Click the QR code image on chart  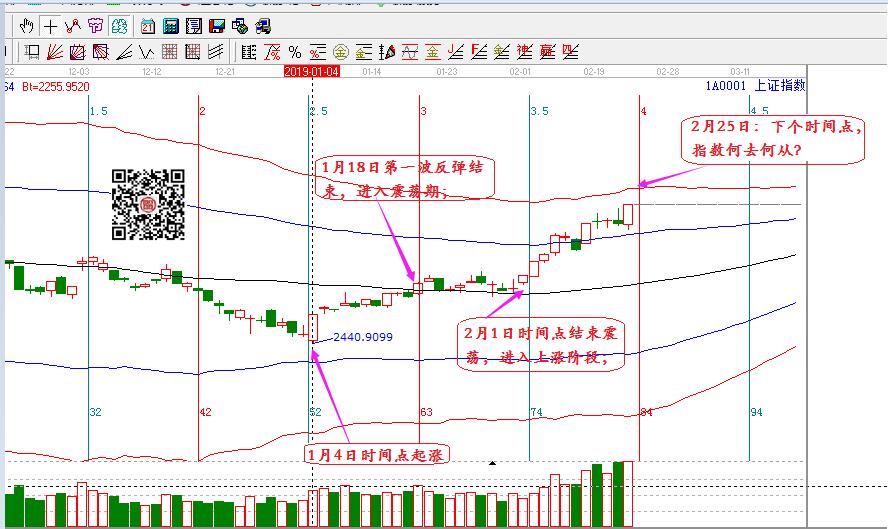click(x=148, y=205)
